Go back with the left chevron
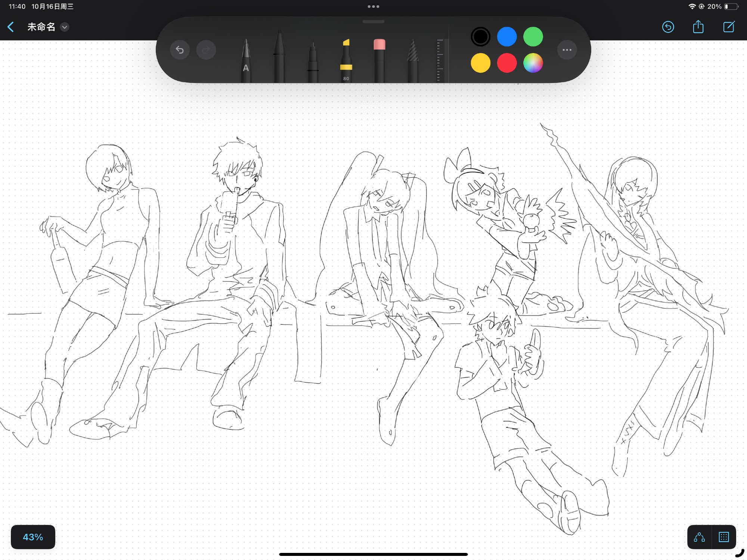This screenshot has width=747, height=560. click(x=11, y=27)
